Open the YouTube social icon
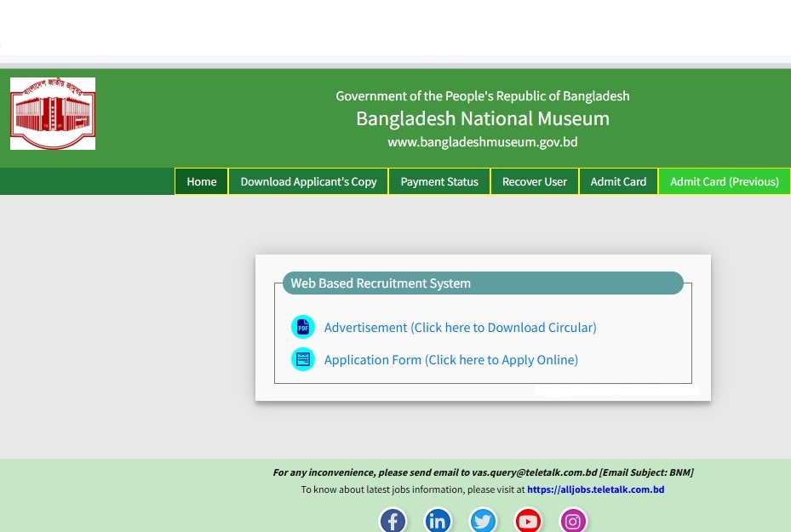The width and height of the screenshot is (791, 532). [528, 520]
